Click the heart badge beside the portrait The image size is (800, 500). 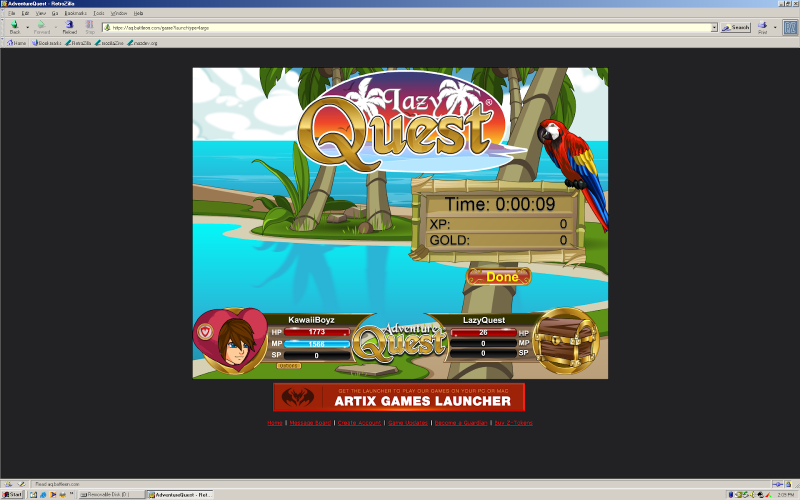(x=205, y=332)
